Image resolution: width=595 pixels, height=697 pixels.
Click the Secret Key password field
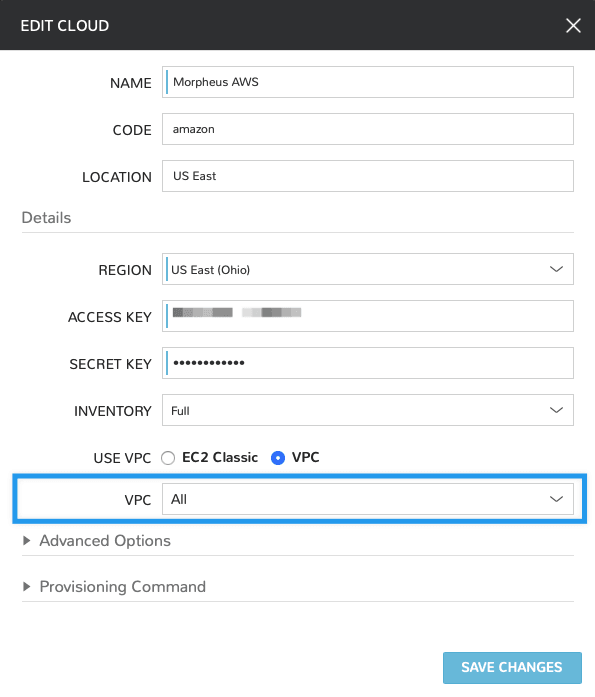[367, 363]
